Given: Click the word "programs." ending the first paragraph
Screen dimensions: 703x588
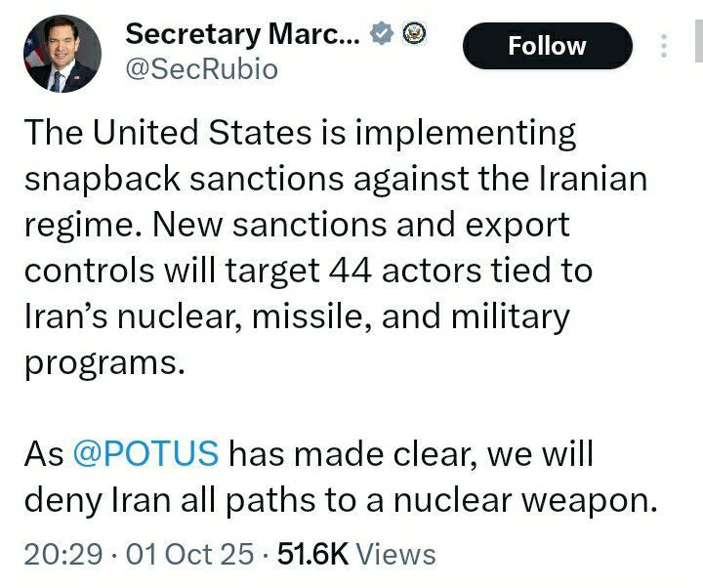Looking at the screenshot, I should coord(104,362).
